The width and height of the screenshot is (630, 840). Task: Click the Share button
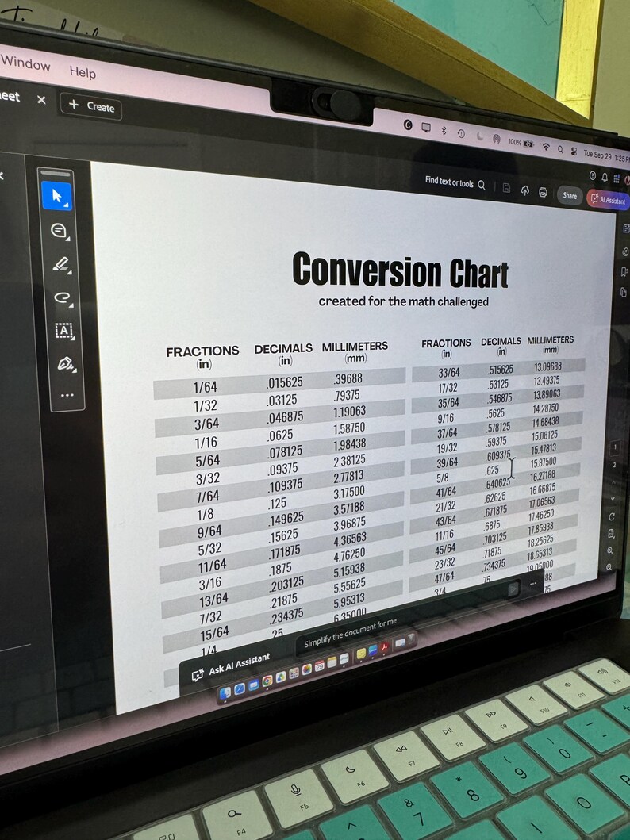click(570, 196)
